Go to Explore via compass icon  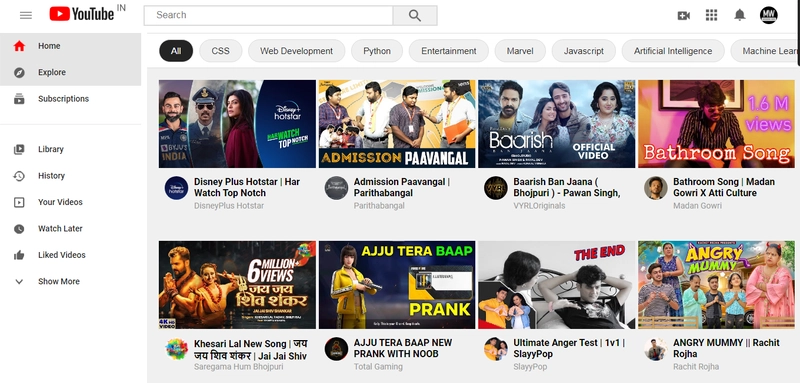pyautogui.click(x=19, y=72)
